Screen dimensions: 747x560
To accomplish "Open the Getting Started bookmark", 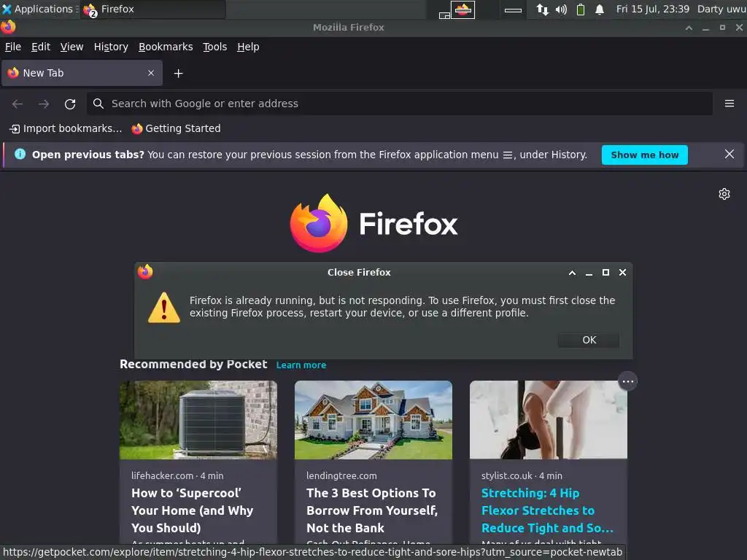I will pyautogui.click(x=177, y=128).
